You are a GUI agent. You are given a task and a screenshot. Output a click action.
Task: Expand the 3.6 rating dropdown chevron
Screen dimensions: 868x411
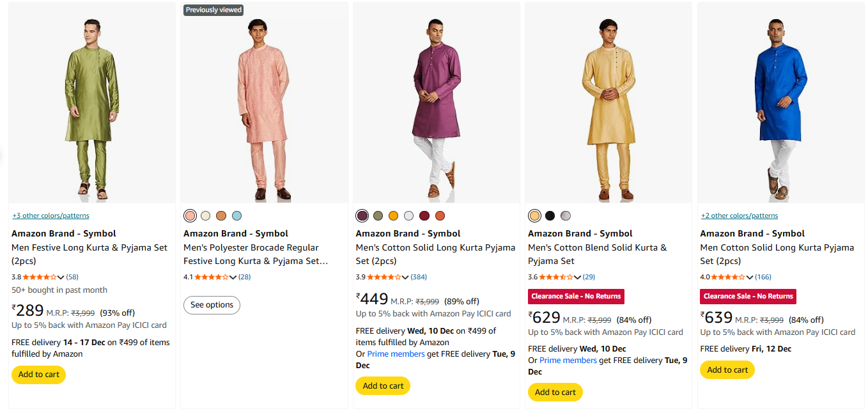577,277
